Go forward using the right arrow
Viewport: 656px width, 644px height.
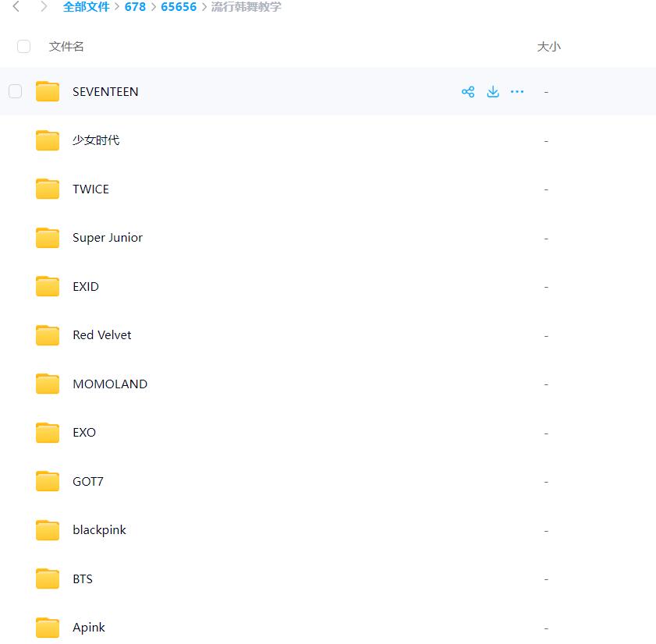tap(44, 7)
